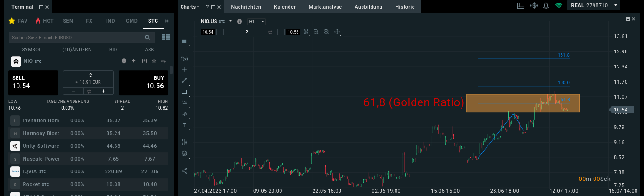This screenshot has width=644, height=196.
Task: Increase volume in Terminal order ticket
Action: [103, 91]
